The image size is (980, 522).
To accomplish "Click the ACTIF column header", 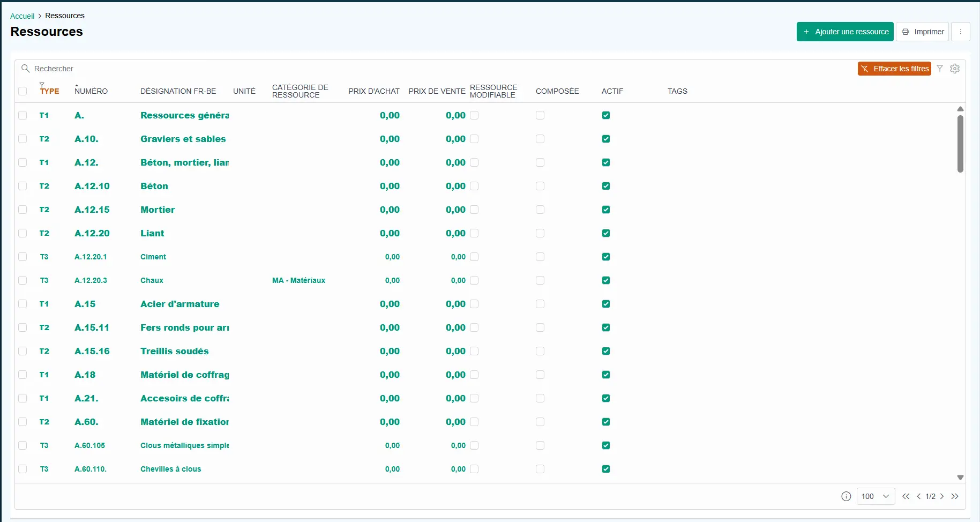I will (x=612, y=91).
